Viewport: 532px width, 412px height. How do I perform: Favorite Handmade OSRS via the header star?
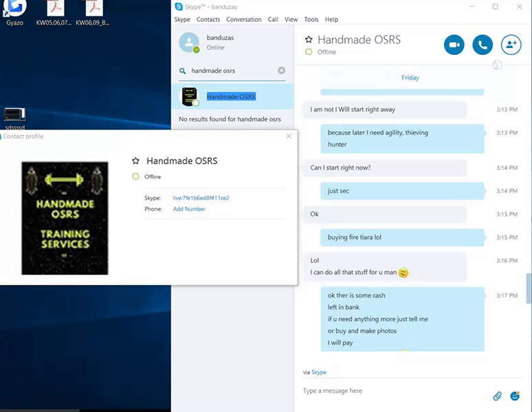click(309, 40)
